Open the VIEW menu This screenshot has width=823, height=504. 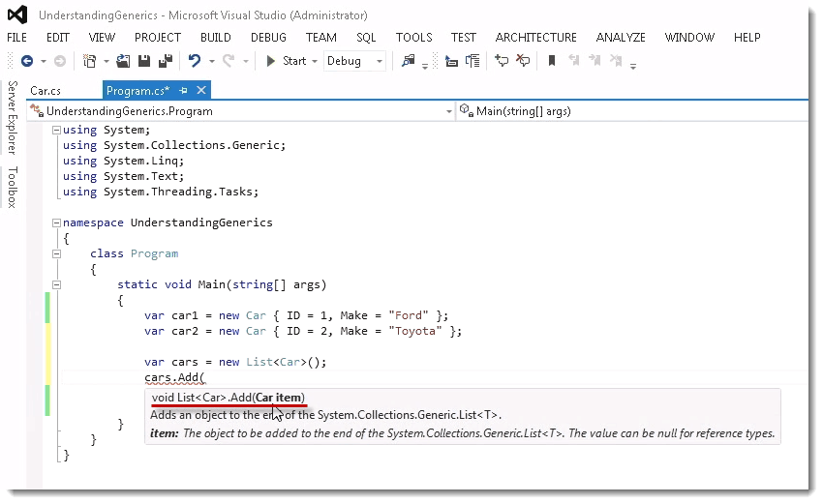[x=102, y=37]
